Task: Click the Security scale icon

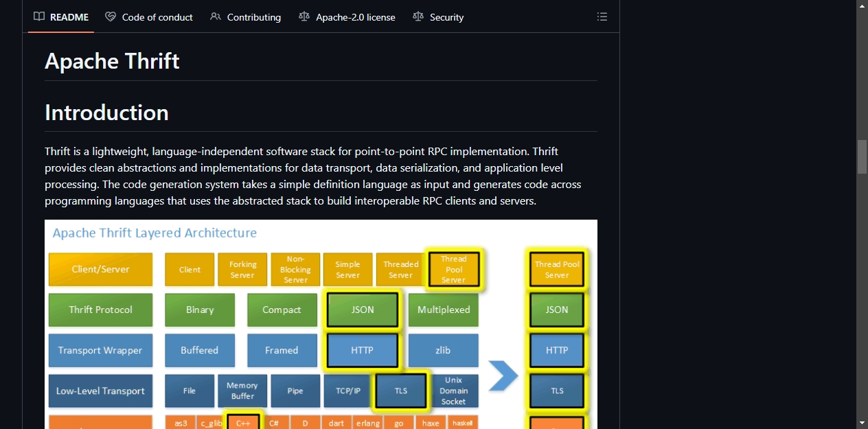Action: [x=418, y=16]
